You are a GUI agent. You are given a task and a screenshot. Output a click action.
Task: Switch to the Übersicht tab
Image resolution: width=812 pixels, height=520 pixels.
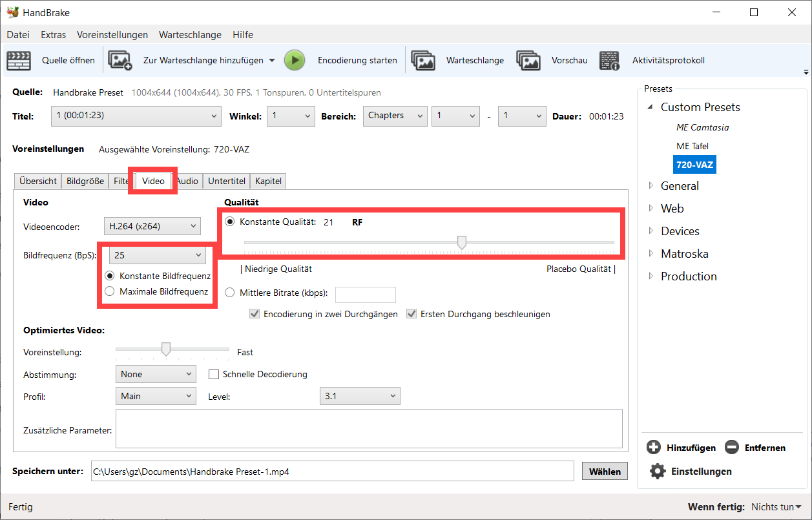(x=38, y=182)
